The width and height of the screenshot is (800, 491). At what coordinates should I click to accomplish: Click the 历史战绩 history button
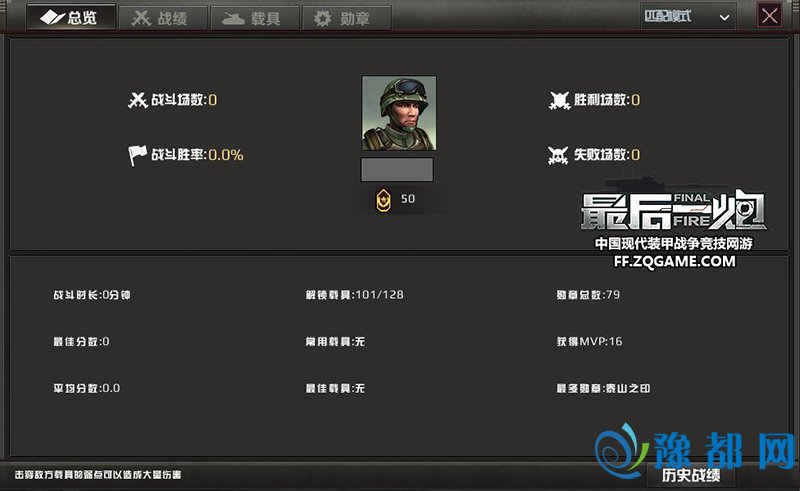(x=691, y=475)
